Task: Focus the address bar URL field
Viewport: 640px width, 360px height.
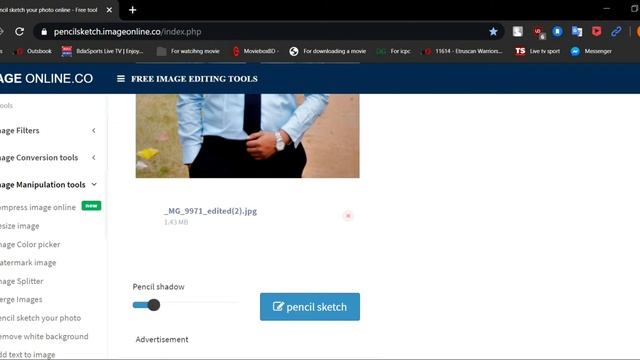Action: click(x=269, y=32)
